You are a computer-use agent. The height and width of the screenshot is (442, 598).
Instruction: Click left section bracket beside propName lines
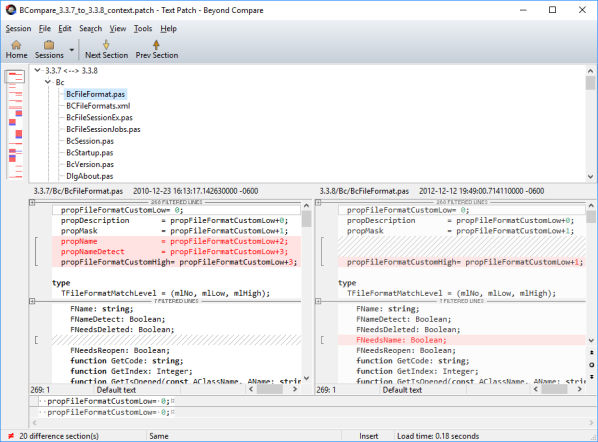[x=36, y=252]
